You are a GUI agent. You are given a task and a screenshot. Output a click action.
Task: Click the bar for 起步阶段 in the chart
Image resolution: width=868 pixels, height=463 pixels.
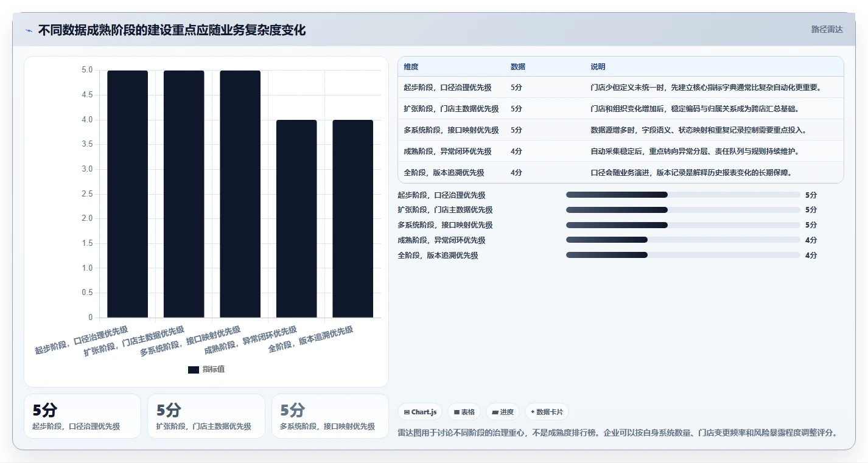pyautogui.click(x=128, y=194)
